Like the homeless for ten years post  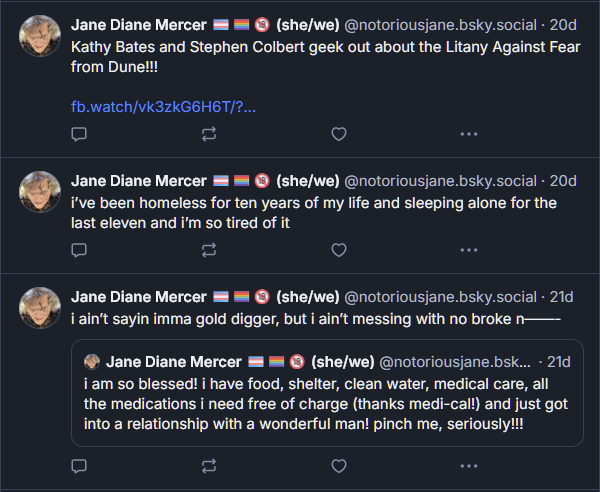[x=339, y=250]
